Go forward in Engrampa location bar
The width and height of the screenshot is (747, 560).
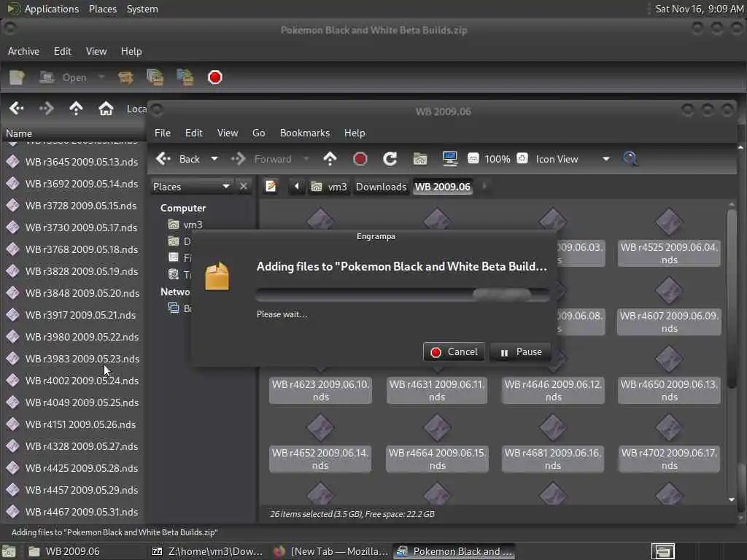tap(46, 109)
